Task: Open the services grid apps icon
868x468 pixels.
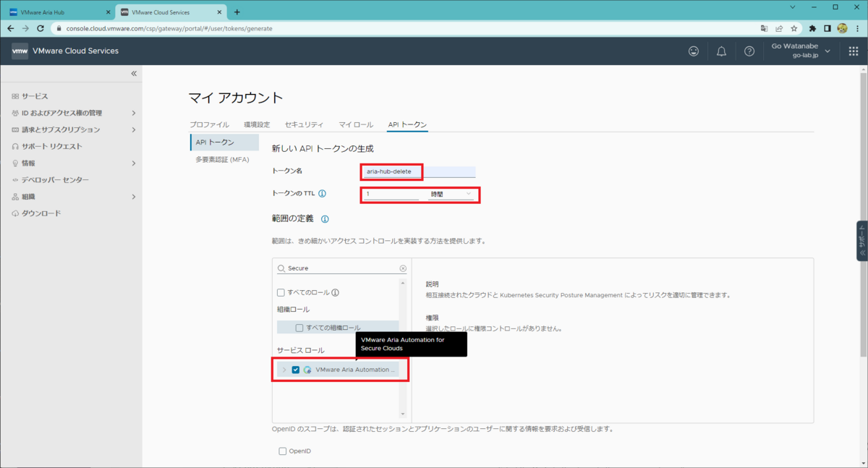Action: click(x=854, y=51)
